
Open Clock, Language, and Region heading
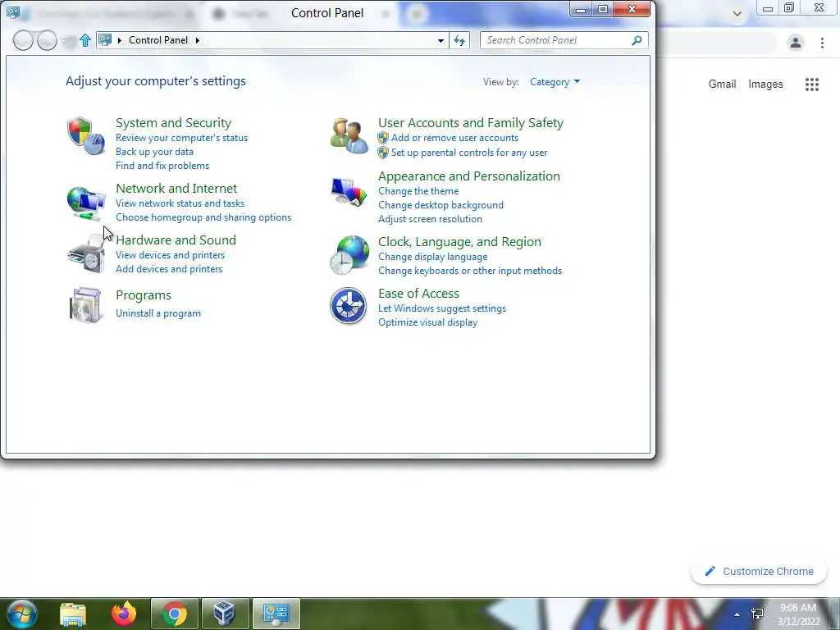pos(459,242)
